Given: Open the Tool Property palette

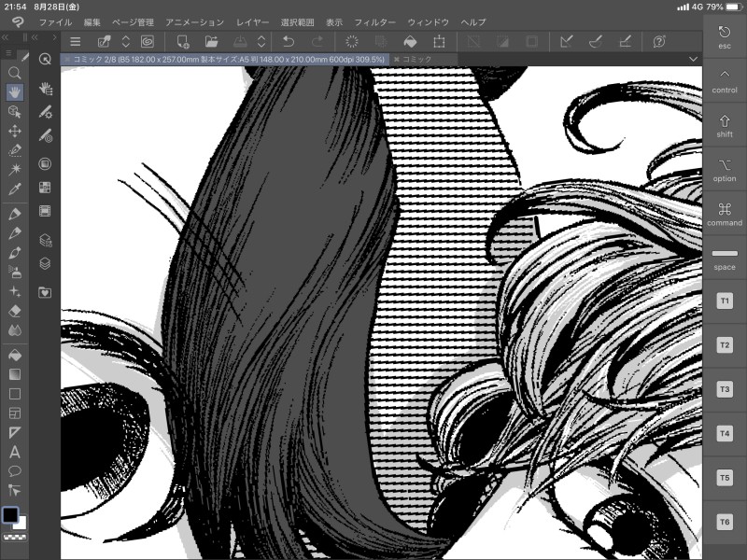Looking at the screenshot, I should [x=45, y=112].
